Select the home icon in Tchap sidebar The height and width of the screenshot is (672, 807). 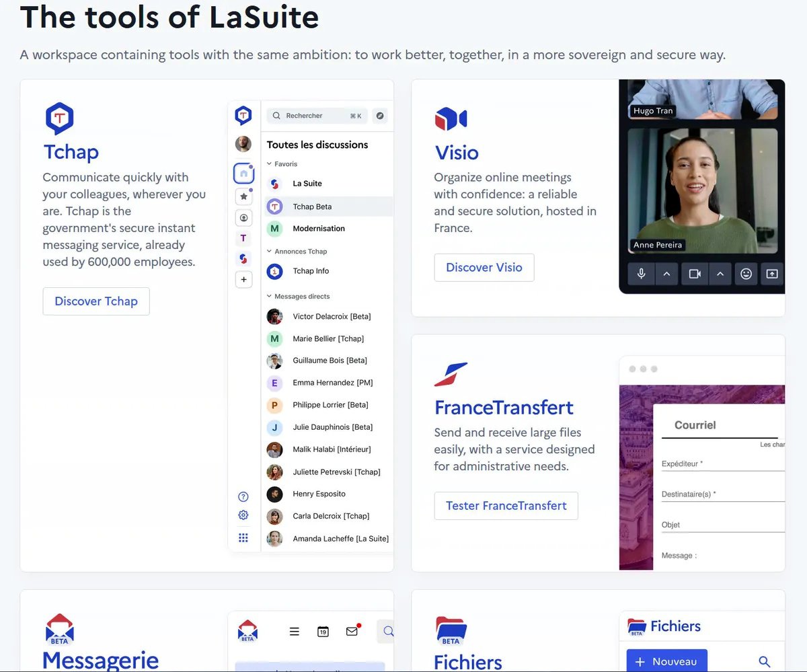point(243,174)
